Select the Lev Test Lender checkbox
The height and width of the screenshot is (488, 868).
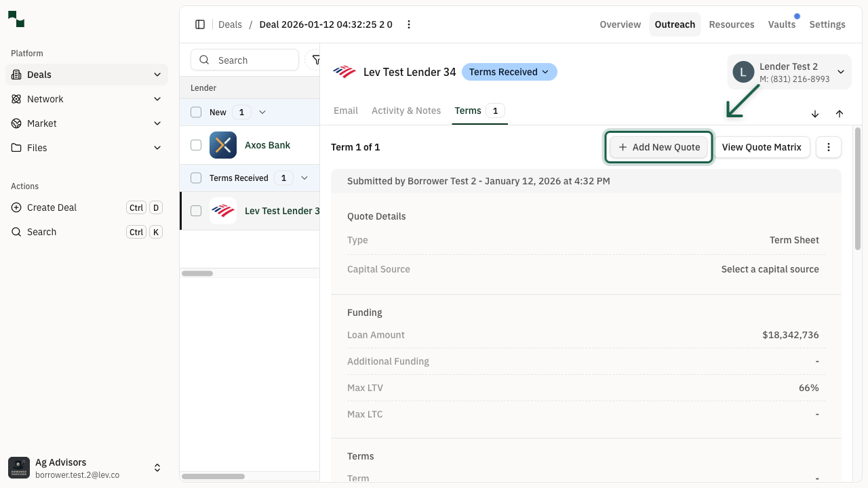click(x=196, y=211)
